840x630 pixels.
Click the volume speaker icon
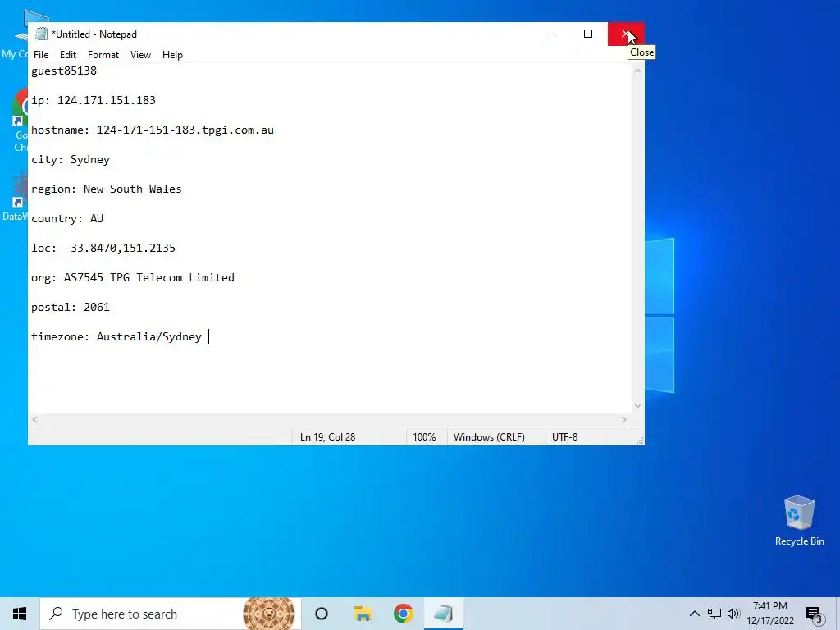coord(733,614)
